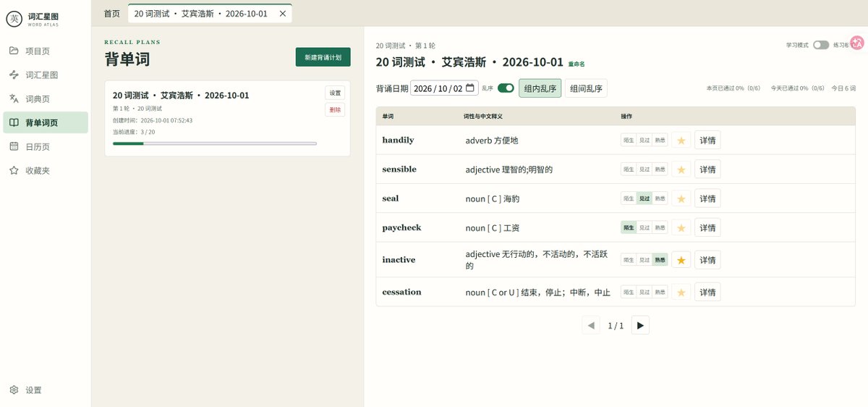Click 当前进度: 3 / 20 text

134,133
